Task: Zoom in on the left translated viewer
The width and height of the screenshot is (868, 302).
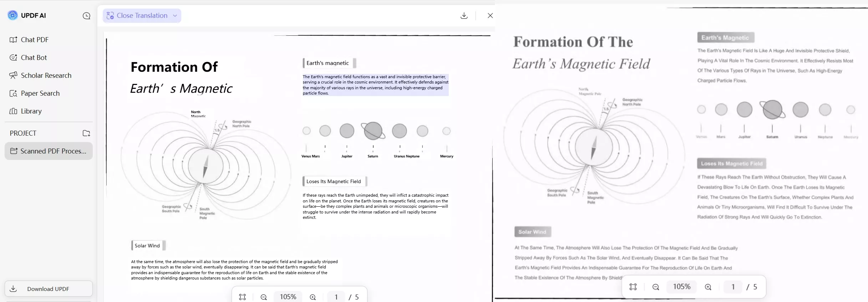Action: click(x=313, y=297)
